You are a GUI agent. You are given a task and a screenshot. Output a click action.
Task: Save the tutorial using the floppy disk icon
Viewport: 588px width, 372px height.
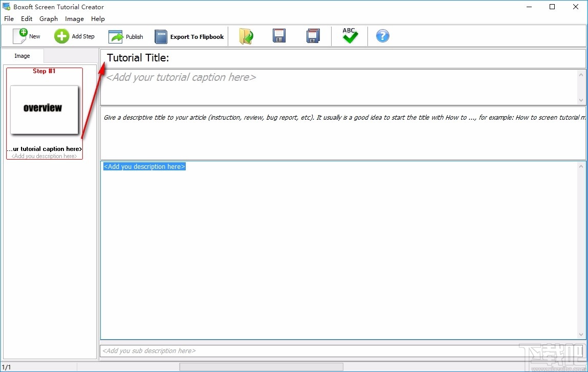(x=279, y=36)
